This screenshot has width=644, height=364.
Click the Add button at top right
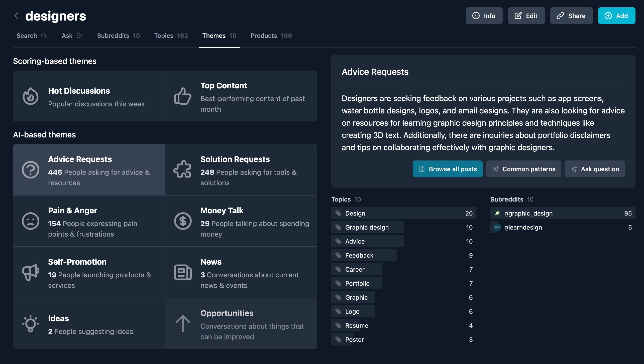pos(617,16)
